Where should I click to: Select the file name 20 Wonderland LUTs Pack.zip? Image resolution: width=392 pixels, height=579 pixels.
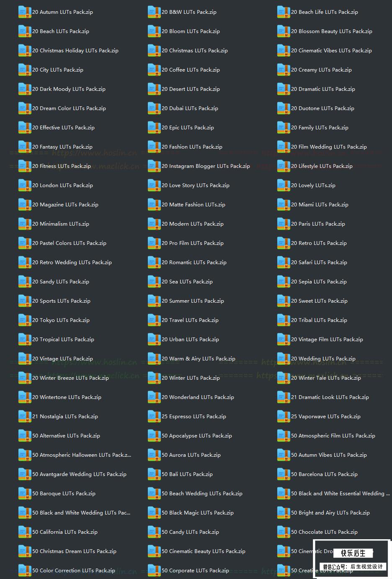tap(198, 397)
